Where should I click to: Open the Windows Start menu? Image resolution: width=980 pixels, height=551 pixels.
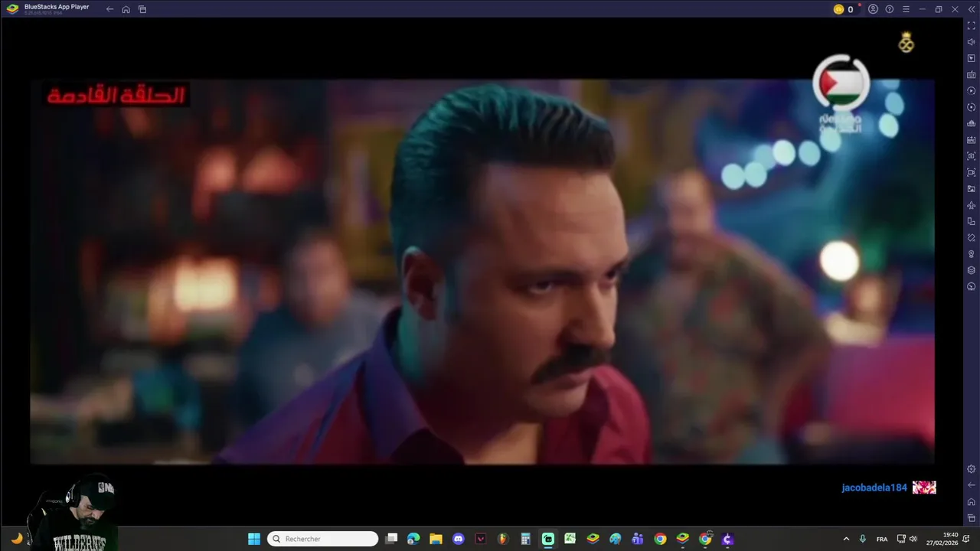(x=254, y=539)
